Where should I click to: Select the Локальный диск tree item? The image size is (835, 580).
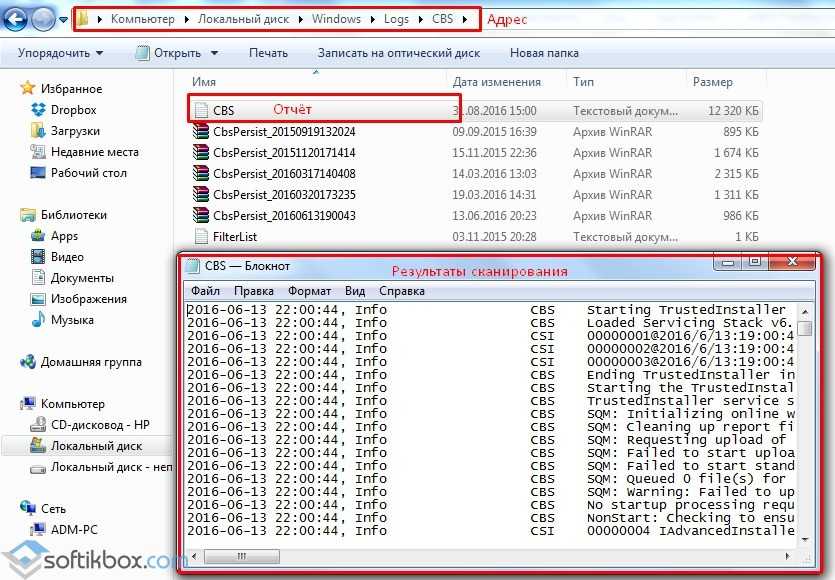tap(96, 446)
